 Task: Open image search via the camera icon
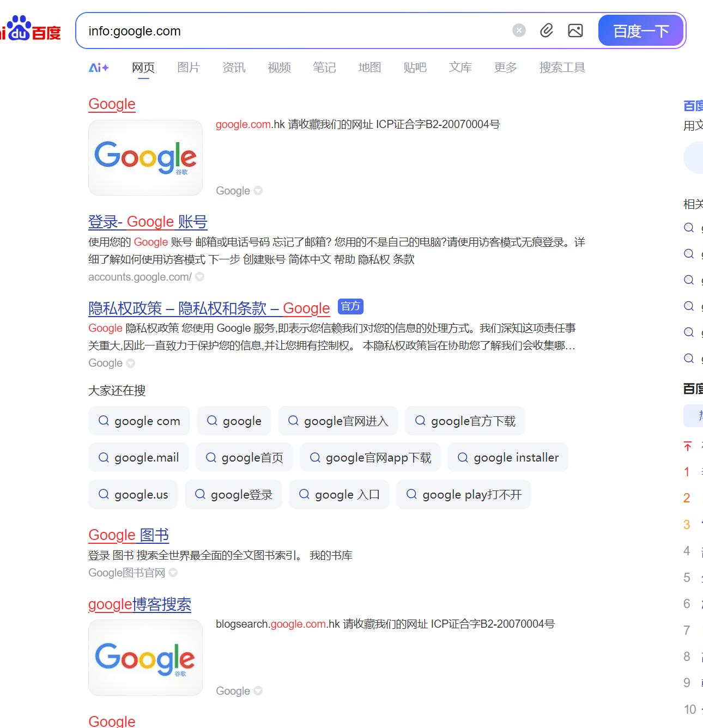pyautogui.click(x=575, y=31)
